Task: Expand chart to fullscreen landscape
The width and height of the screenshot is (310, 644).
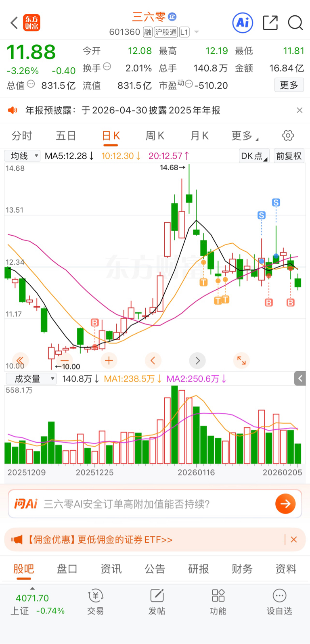Action: (241, 360)
